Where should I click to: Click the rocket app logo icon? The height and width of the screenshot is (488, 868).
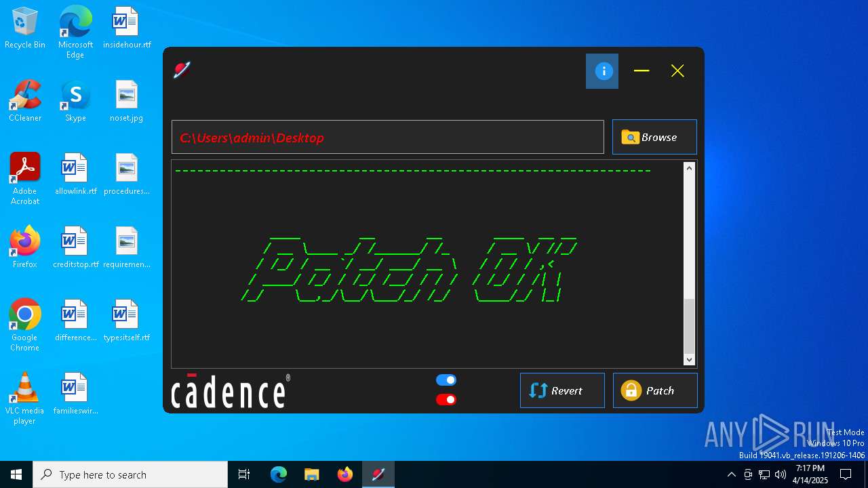(182, 70)
